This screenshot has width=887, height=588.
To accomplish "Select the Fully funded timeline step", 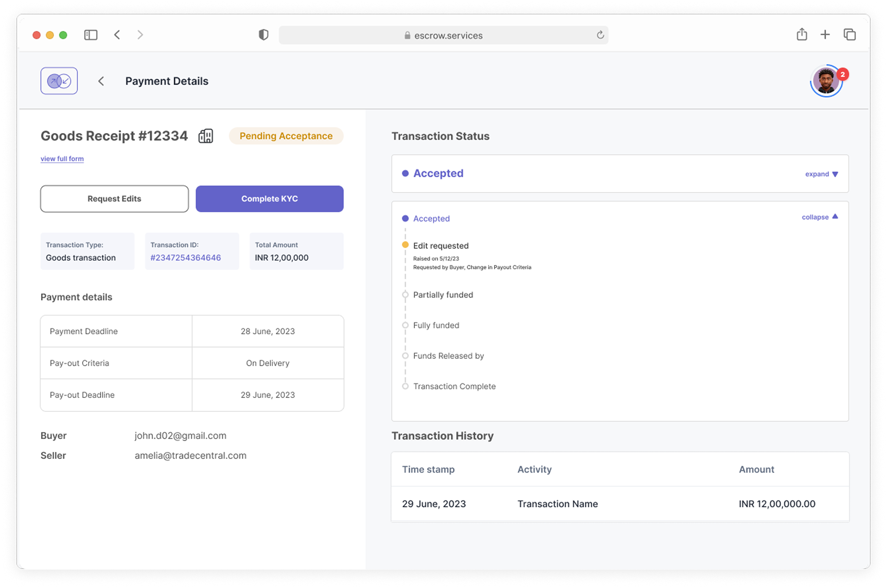I will (436, 325).
